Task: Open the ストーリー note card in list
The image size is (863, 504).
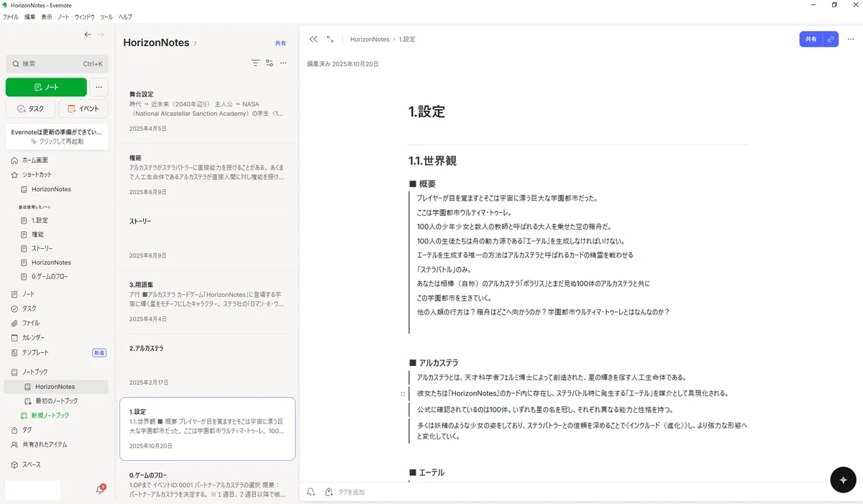Action: tap(207, 238)
